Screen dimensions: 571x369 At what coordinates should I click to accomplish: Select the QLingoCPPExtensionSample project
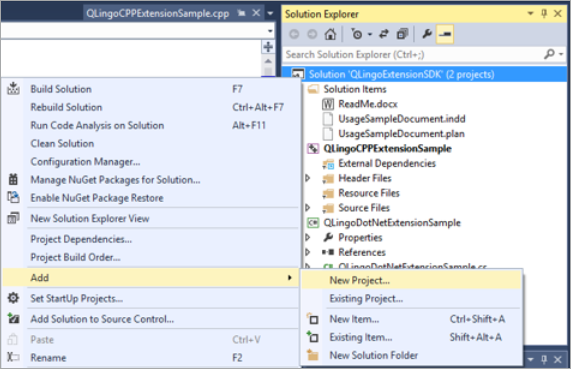pyautogui.click(x=387, y=149)
